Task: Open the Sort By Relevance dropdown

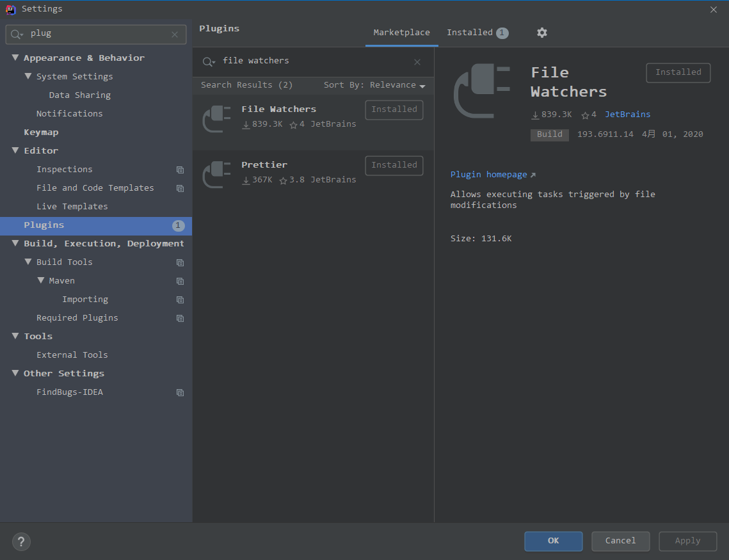Action: point(374,85)
